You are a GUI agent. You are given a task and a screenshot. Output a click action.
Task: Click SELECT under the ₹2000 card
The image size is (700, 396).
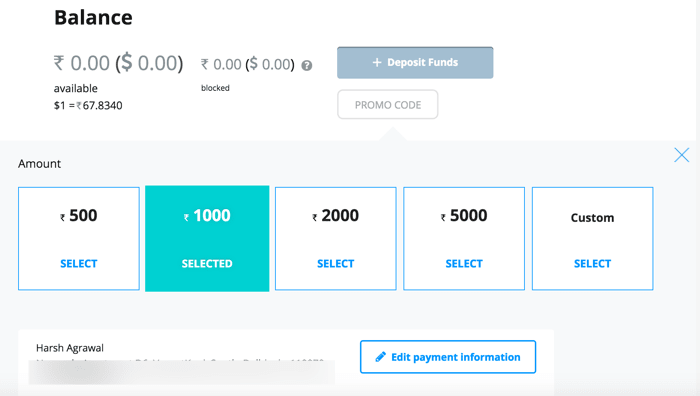(336, 264)
